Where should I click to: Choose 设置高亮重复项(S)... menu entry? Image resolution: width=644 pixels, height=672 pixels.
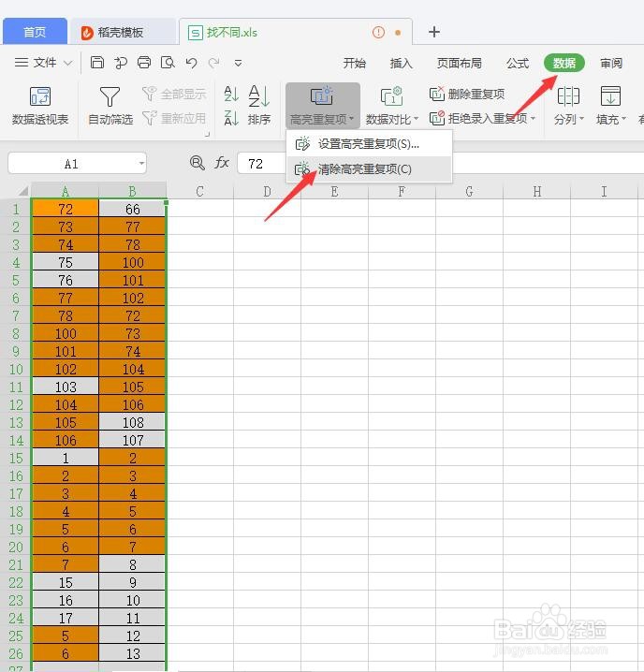coord(369,144)
